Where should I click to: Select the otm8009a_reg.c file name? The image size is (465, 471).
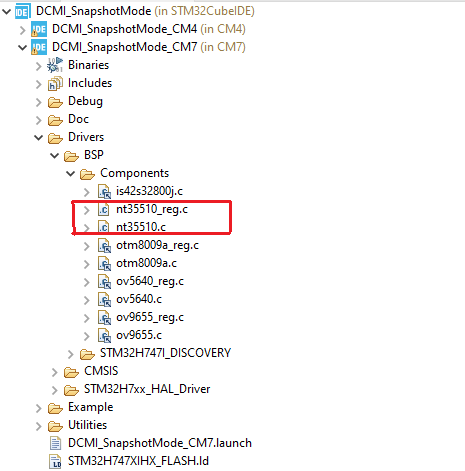coord(157,246)
